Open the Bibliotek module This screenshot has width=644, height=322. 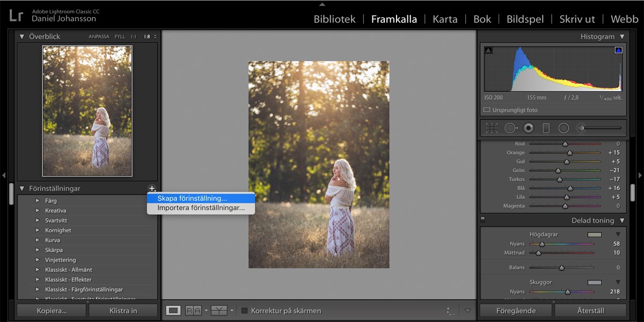[334, 19]
